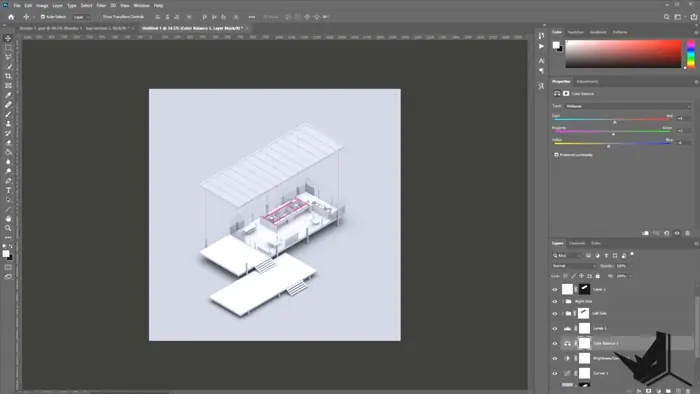The height and width of the screenshot is (394, 700).
Task: Hide the Brightness/Contrast layer visibility
Action: click(x=555, y=358)
